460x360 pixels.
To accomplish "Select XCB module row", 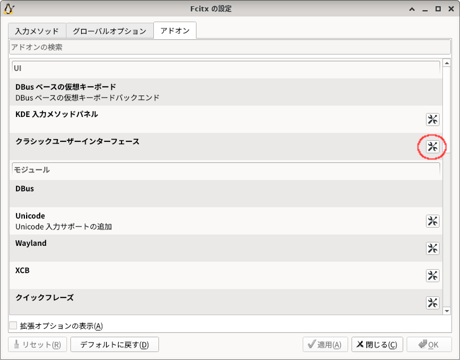I will coord(226,275).
